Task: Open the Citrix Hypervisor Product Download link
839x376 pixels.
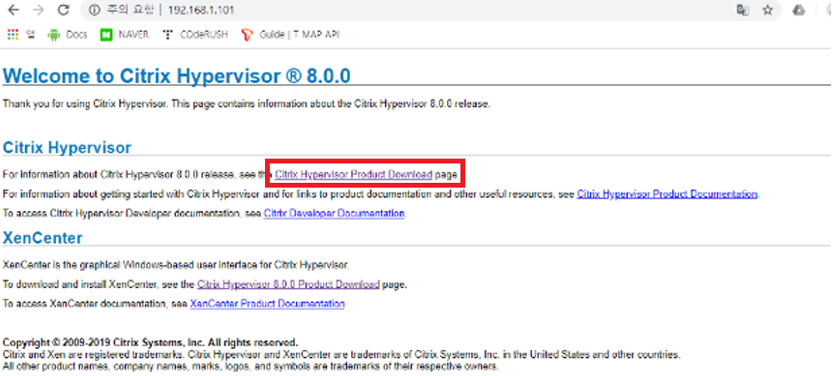Action: (354, 174)
